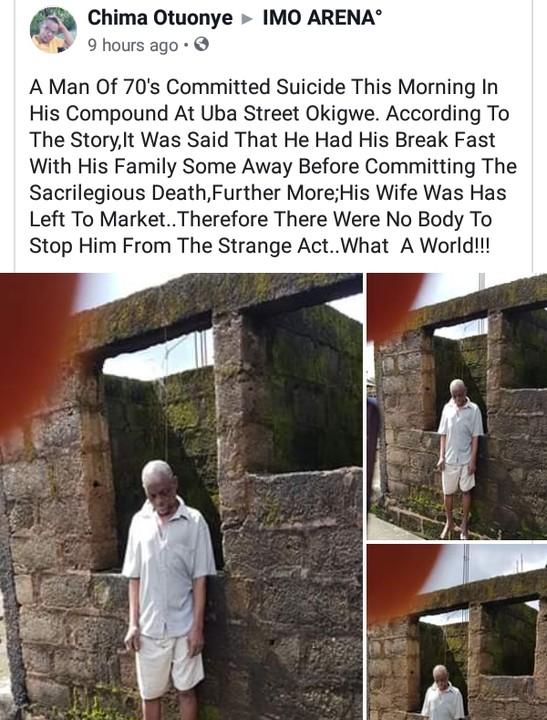
Task: Click the arrow between poster and group name
Action: pyautogui.click(x=248, y=19)
